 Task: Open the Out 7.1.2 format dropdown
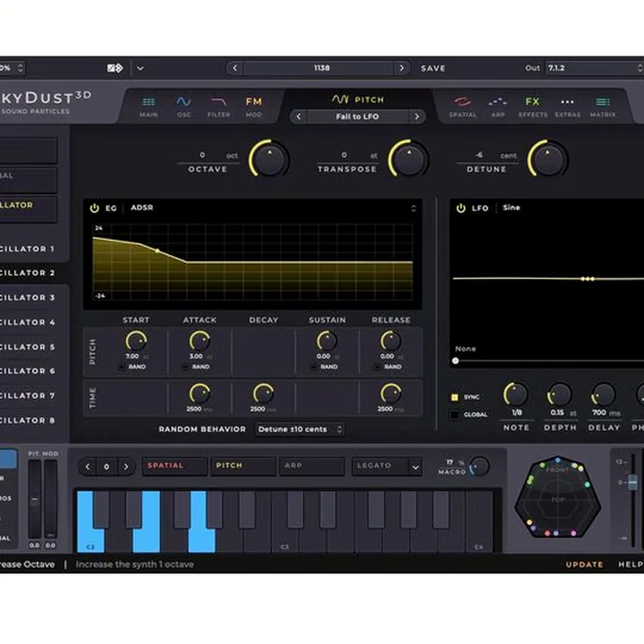click(x=594, y=68)
